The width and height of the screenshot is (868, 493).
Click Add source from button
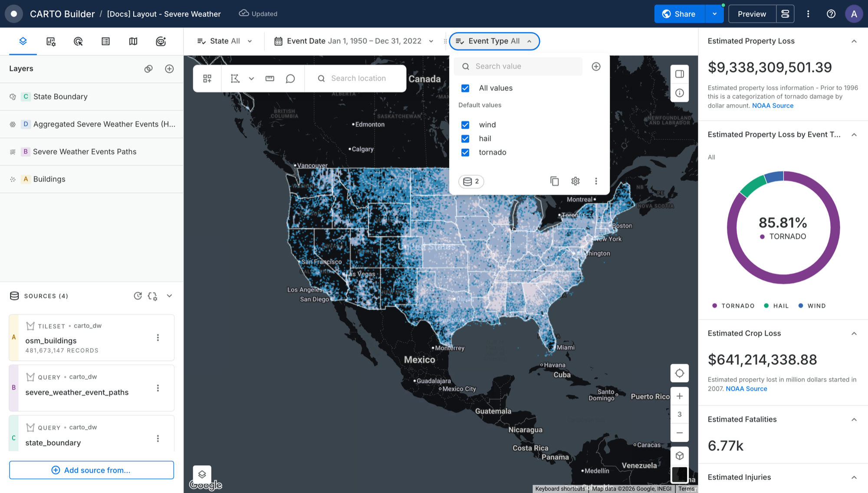pyautogui.click(x=92, y=470)
